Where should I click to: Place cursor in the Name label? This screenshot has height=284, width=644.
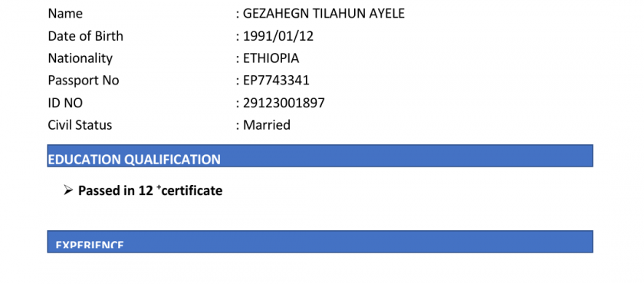click(x=65, y=14)
